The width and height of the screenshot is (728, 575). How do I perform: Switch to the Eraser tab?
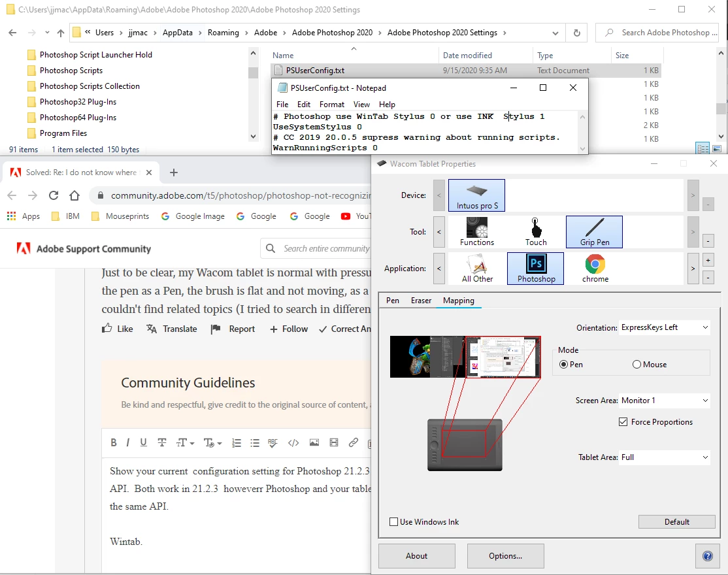pyautogui.click(x=421, y=301)
